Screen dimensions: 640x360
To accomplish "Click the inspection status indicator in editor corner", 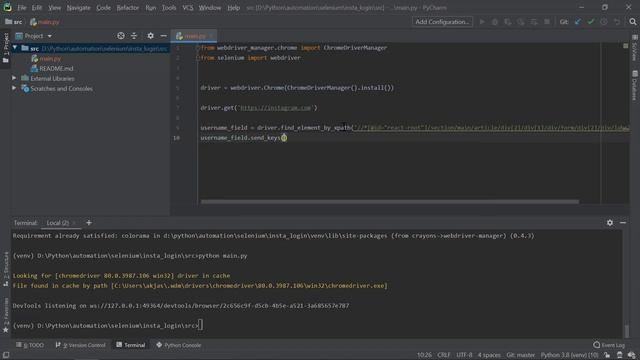I will pyautogui.click(x=625, y=46).
